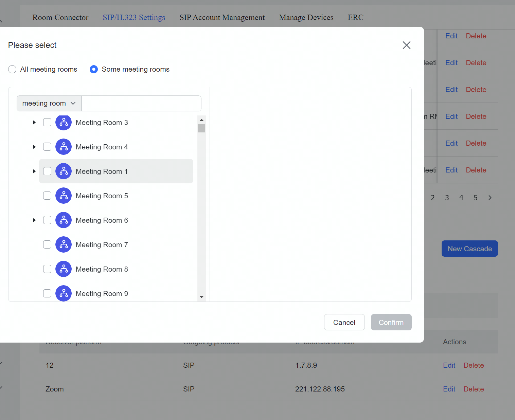
Task: Delete the receiver platform row named 12
Action: [x=474, y=365]
